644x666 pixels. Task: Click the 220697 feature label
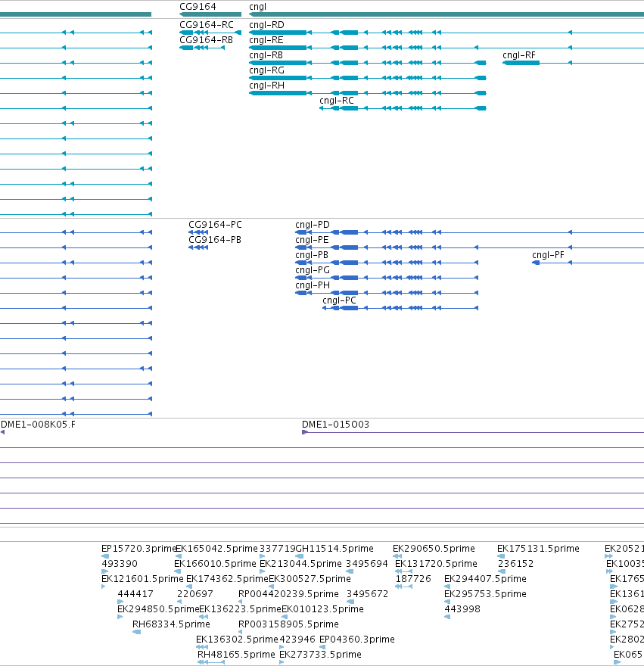[x=195, y=594]
